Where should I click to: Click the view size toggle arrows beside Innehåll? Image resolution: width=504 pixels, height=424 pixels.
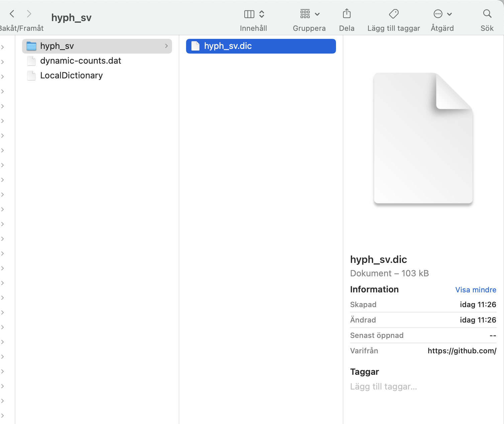[262, 14]
